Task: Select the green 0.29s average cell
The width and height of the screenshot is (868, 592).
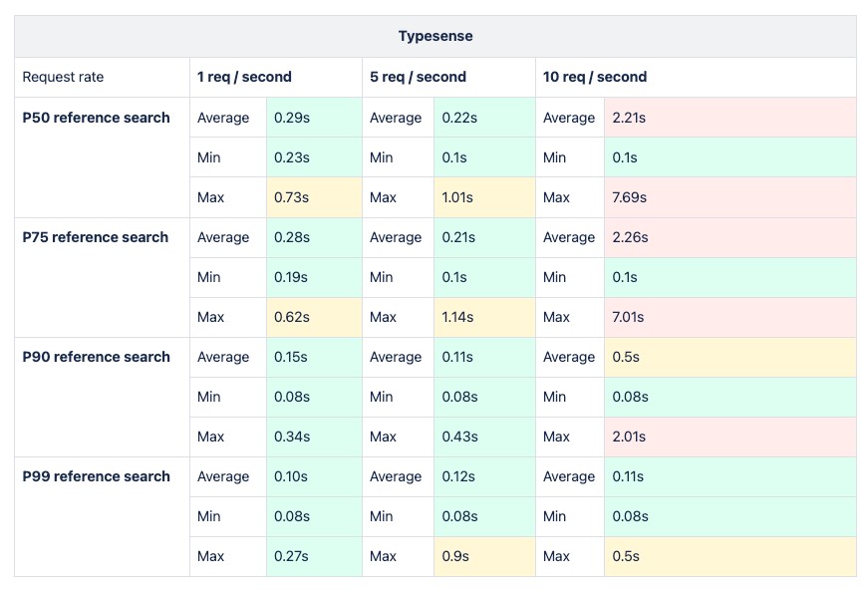Action: [313, 118]
